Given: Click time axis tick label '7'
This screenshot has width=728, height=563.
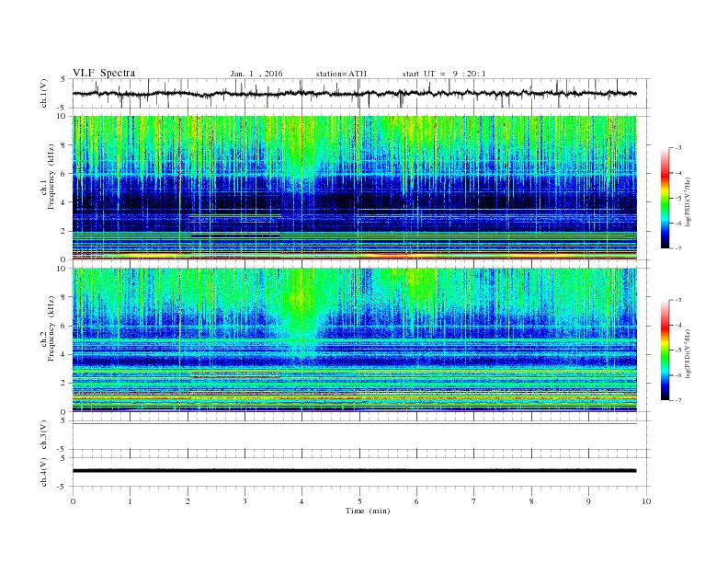Looking at the screenshot, I should [x=474, y=501].
